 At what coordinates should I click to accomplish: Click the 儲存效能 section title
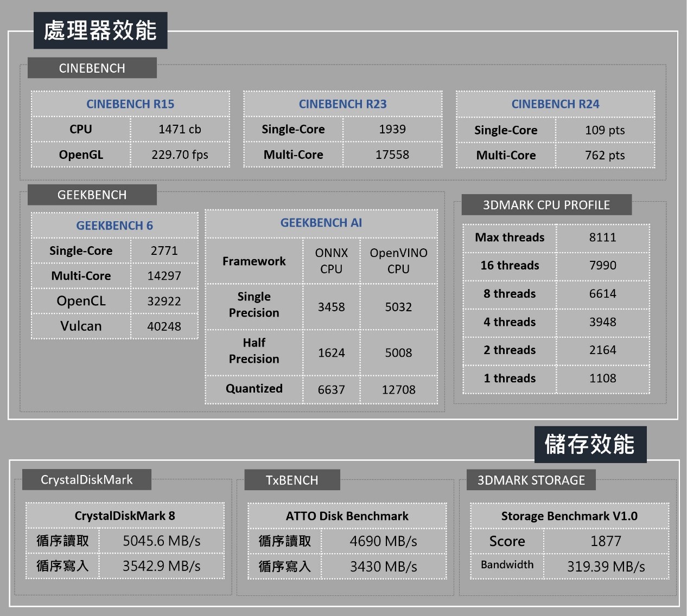(590, 444)
